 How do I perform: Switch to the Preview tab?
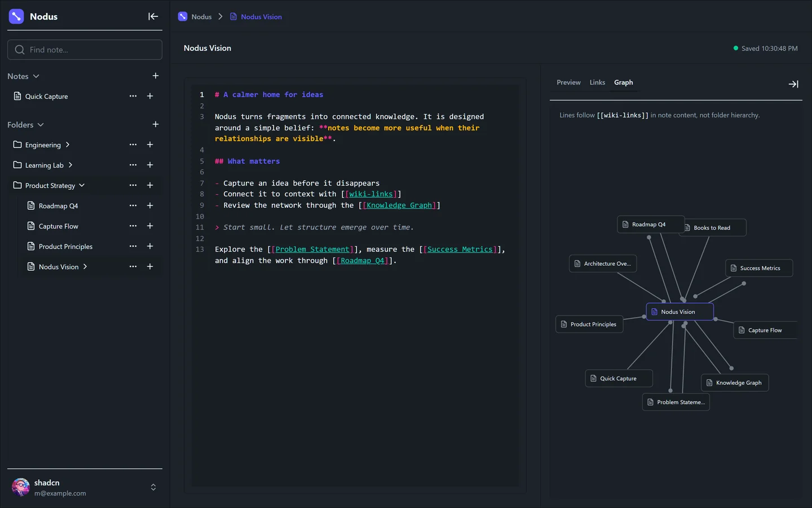coord(568,82)
